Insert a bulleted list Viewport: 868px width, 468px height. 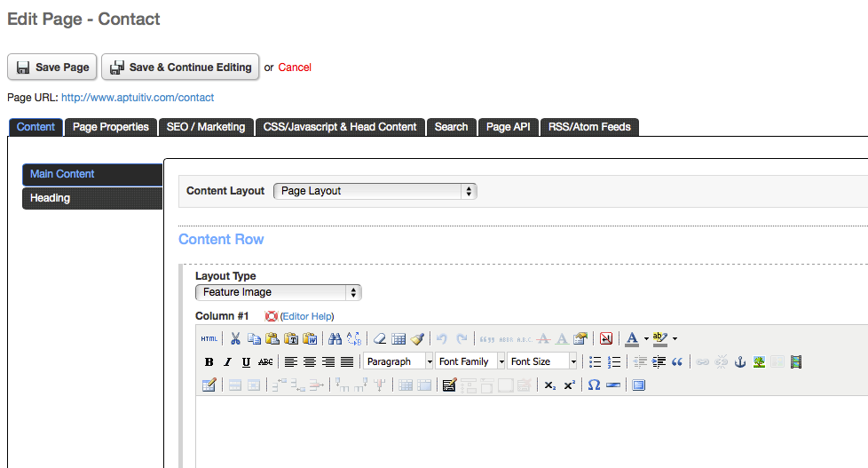[596, 361]
